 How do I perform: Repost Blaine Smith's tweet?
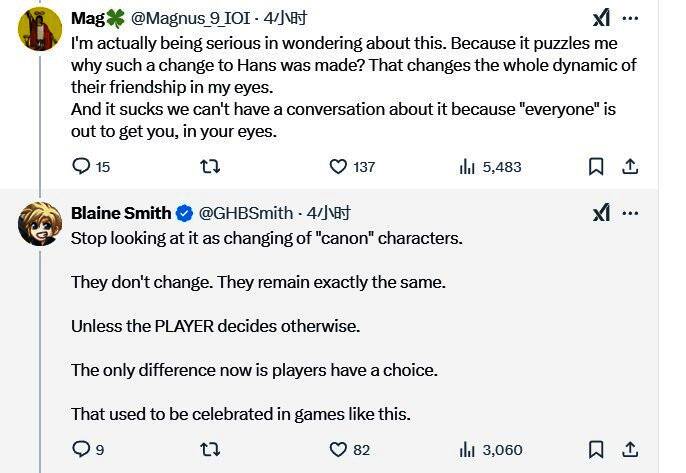[x=210, y=450]
